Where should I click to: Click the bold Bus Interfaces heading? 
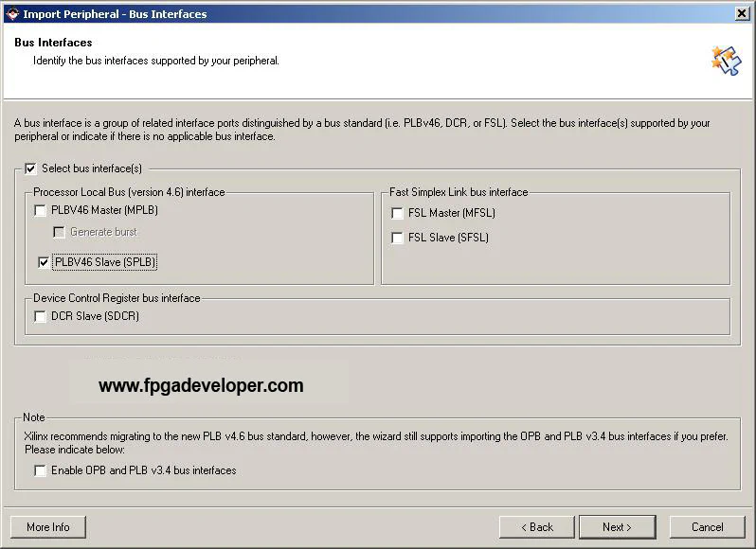[53, 43]
